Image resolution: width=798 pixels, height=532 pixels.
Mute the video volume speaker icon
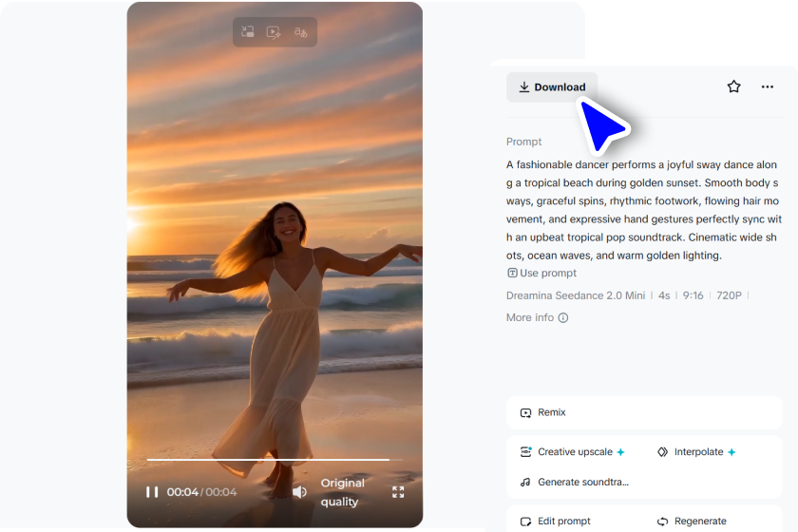300,492
